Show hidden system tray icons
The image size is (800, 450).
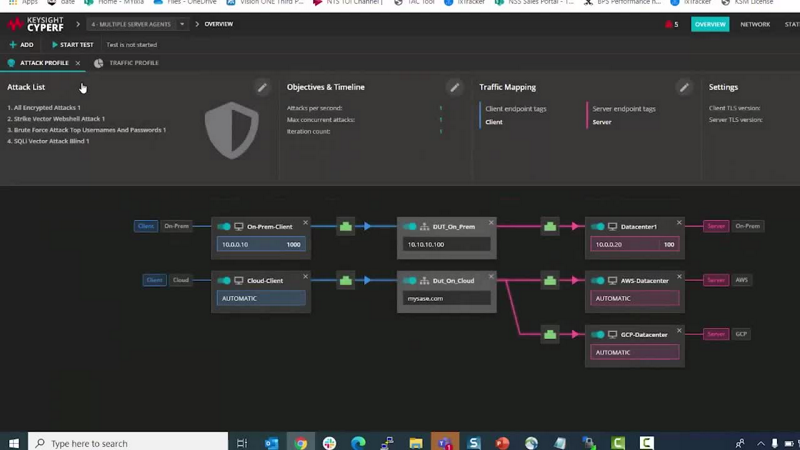pos(761,443)
